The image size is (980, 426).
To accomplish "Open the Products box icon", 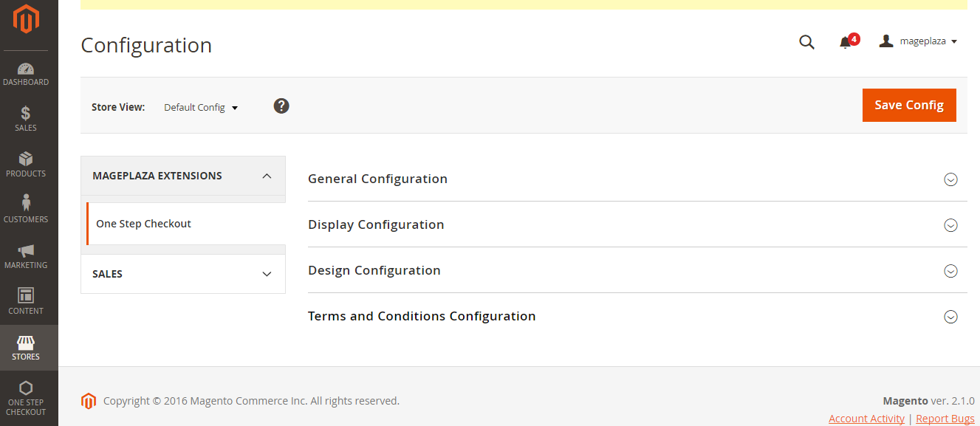I will click(26, 159).
